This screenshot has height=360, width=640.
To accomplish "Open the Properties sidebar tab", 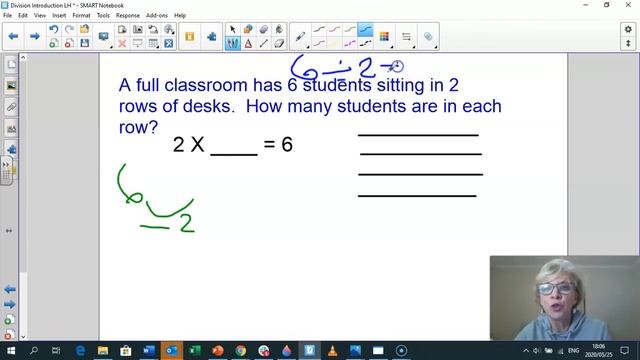I will (x=11, y=129).
